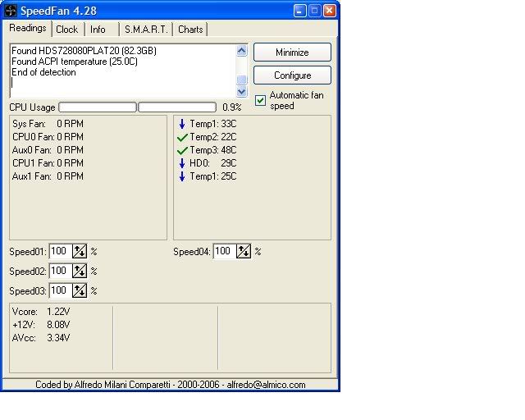
Task: Click the log scrollbar thumb
Action: (241, 80)
